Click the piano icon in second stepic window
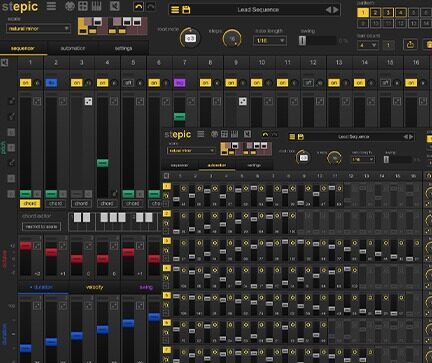 pos(234,134)
